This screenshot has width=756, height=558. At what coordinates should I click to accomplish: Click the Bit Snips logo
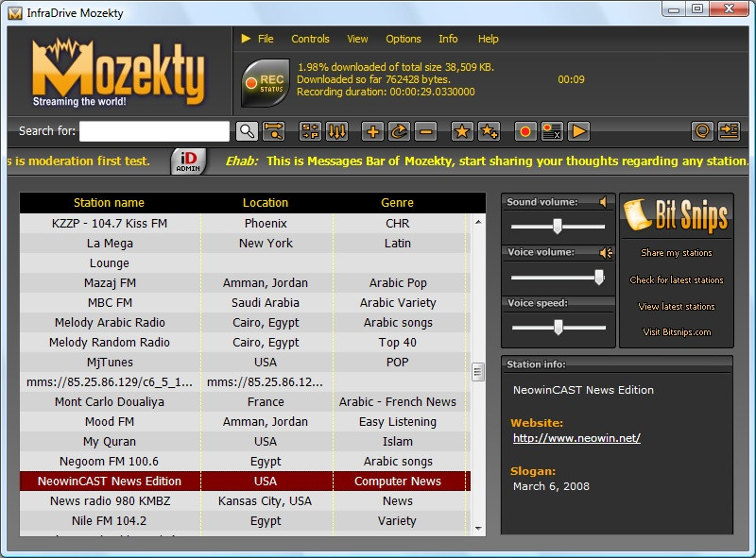676,215
